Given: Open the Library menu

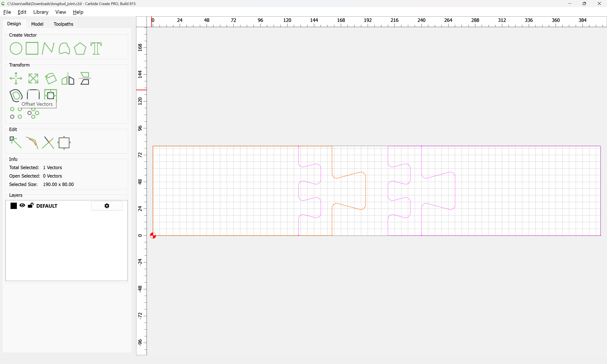Looking at the screenshot, I should pos(41,12).
